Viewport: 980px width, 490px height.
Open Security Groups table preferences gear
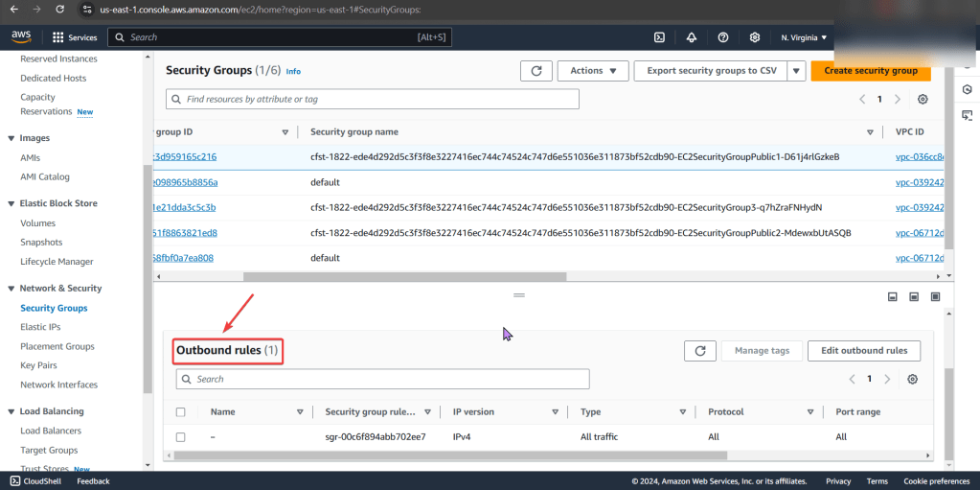923,100
